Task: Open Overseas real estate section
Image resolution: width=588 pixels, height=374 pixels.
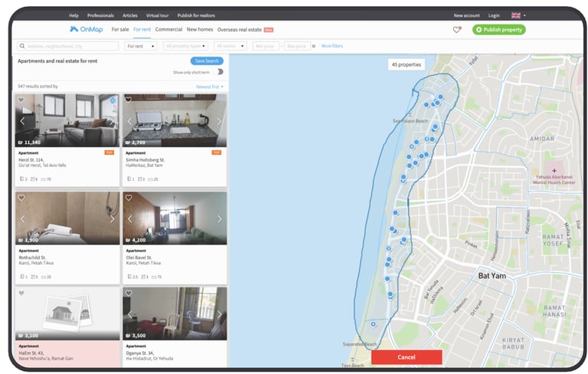Action: click(239, 30)
